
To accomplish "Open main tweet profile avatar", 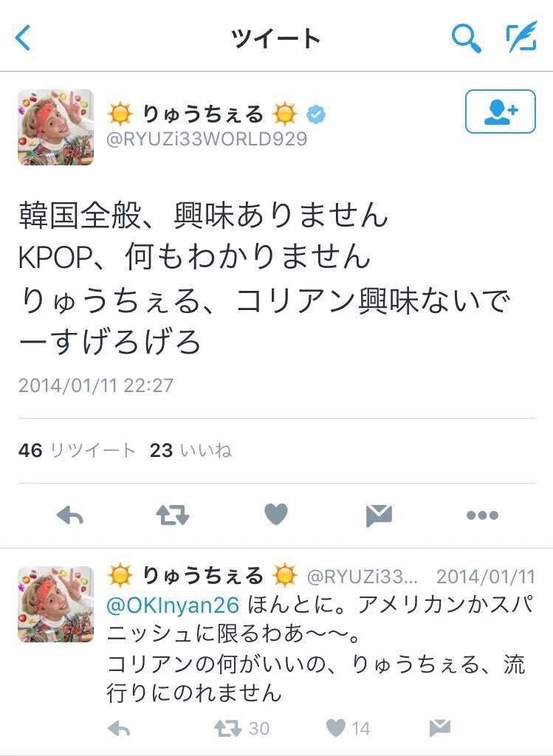I will 55,127.
